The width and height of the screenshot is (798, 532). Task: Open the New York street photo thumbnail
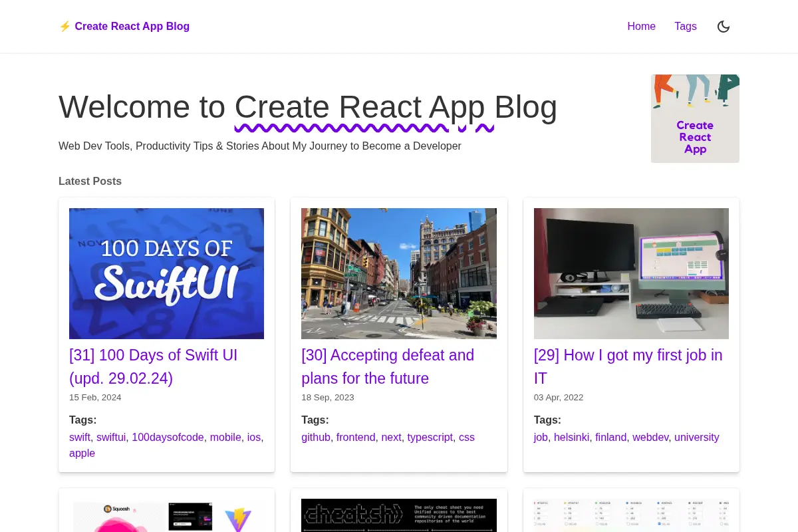click(x=399, y=273)
